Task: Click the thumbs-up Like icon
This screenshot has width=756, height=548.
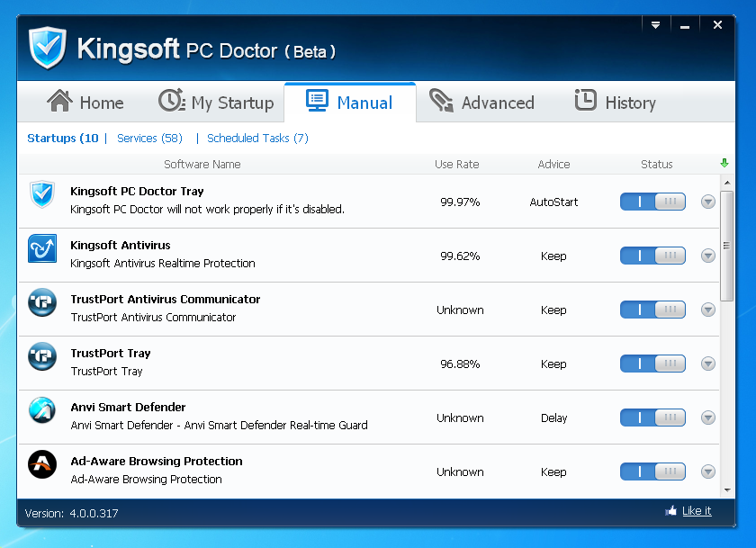Action: [x=670, y=511]
